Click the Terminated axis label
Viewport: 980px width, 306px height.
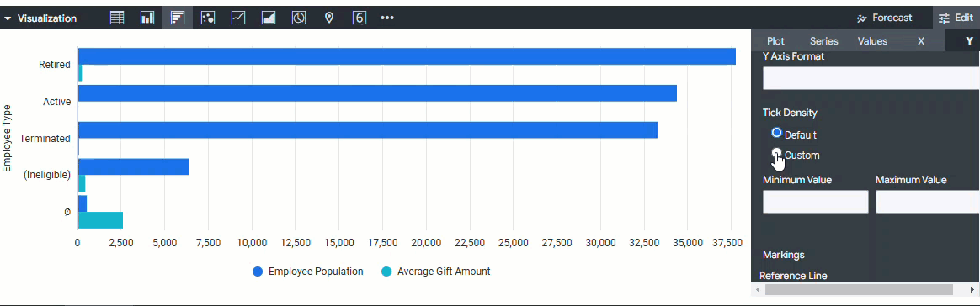(45, 138)
